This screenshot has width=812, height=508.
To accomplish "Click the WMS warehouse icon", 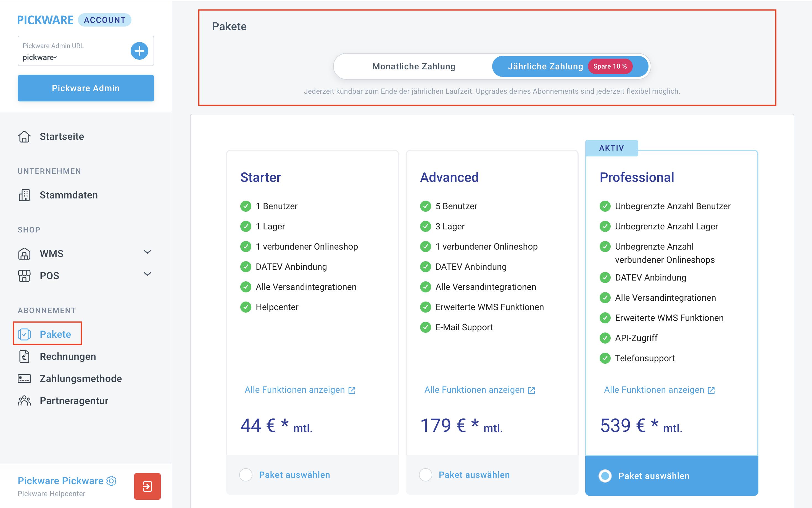I will tap(24, 253).
